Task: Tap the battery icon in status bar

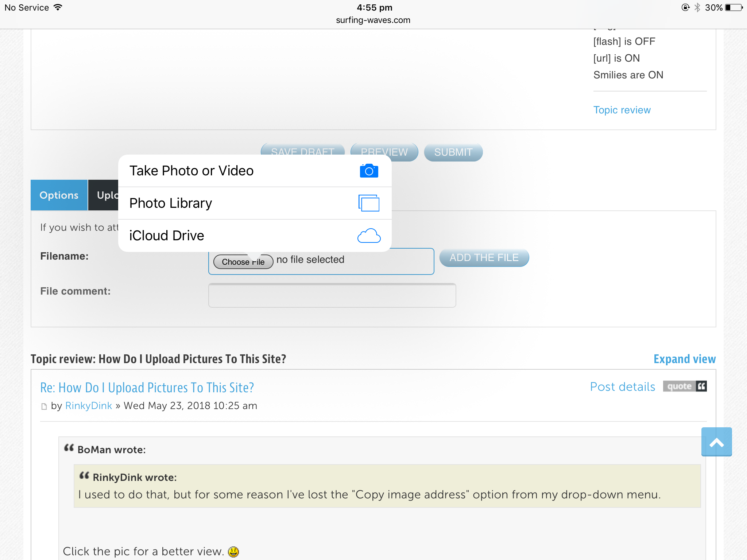Action: coord(734,8)
